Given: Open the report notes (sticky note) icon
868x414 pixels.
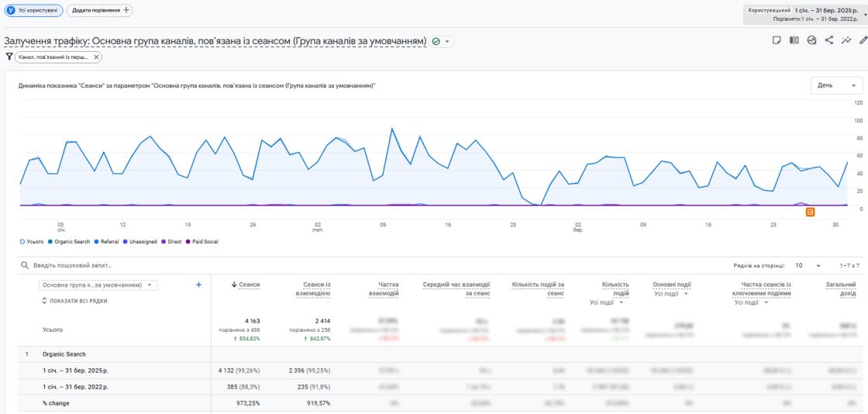Looking at the screenshot, I should pyautogui.click(x=777, y=40).
